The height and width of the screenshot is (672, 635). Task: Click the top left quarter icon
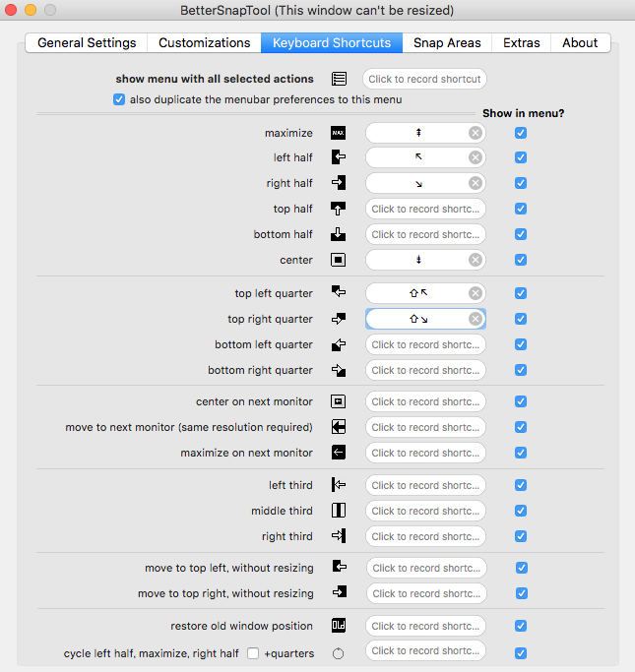(339, 292)
